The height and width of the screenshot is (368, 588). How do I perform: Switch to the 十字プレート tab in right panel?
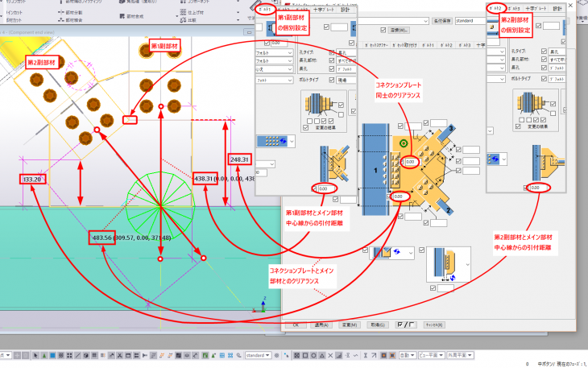pyautogui.click(x=535, y=8)
